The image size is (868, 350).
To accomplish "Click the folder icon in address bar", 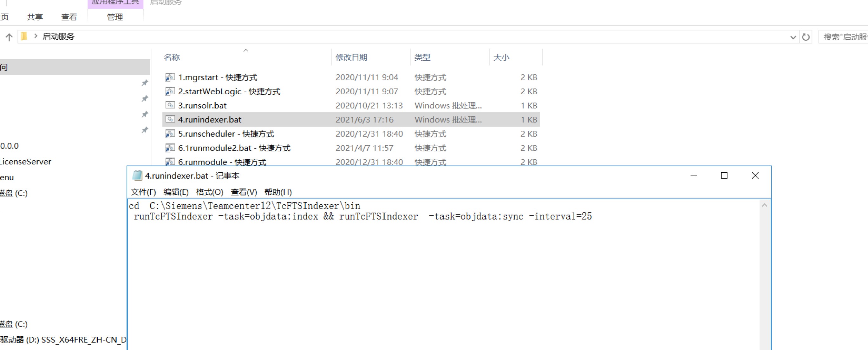I will (24, 36).
